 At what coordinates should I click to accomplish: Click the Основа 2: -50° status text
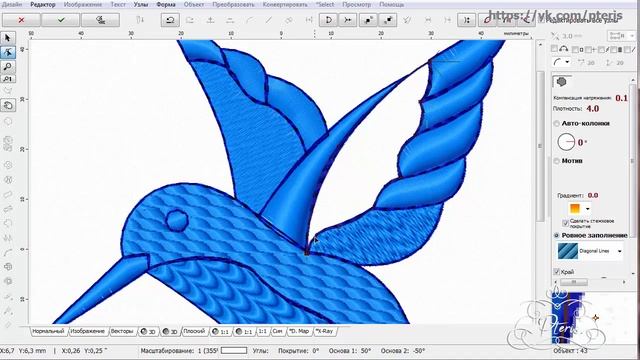pos(403,351)
